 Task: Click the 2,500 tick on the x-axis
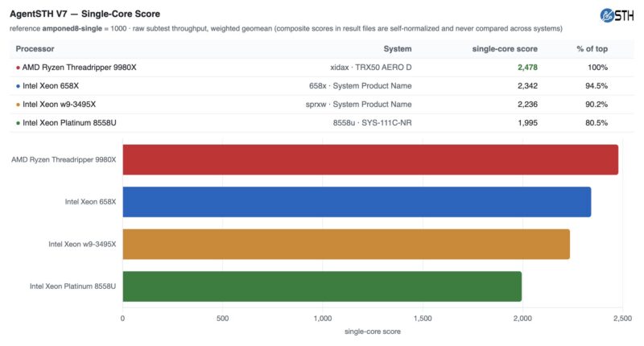pyautogui.click(x=622, y=319)
